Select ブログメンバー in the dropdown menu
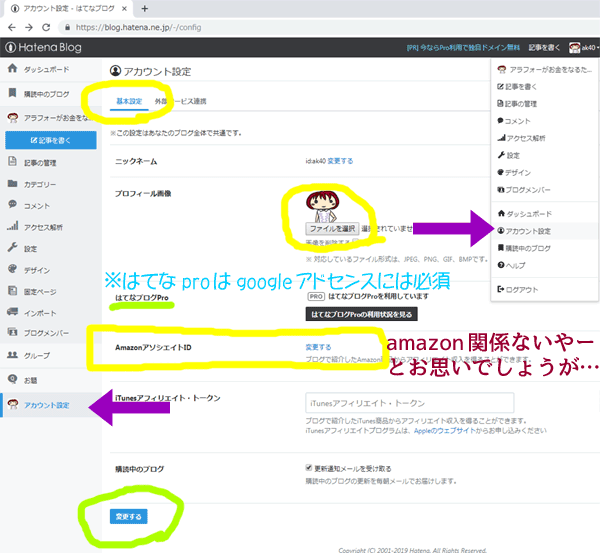Viewport: 600px width, 553px height. point(545,190)
